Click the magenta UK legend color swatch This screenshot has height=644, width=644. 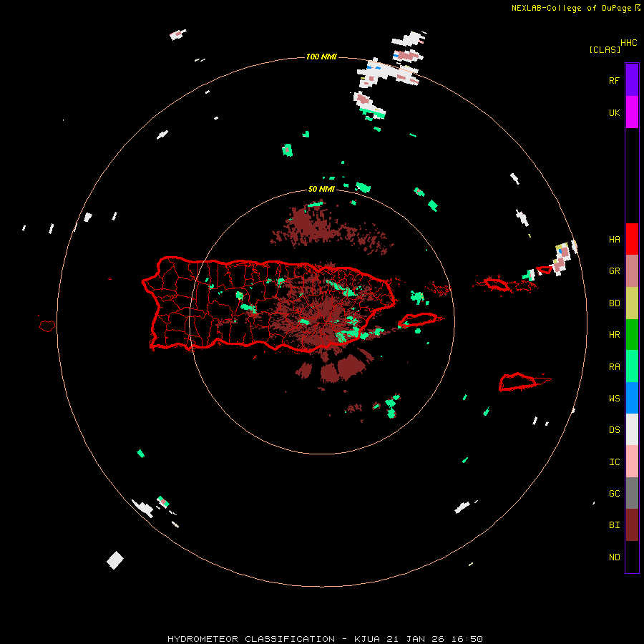pos(632,112)
